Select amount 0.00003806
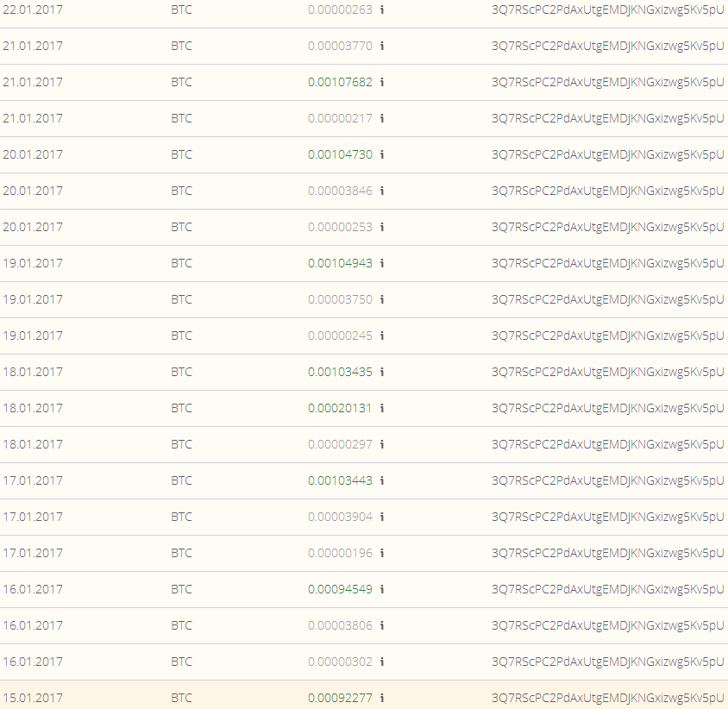The height and width of the screenshot is (709, 728). tap(341, 625)
